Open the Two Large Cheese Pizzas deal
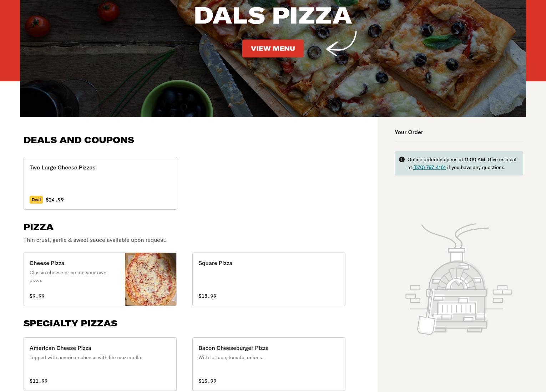 pyautogui.click(x=100, y=183)
